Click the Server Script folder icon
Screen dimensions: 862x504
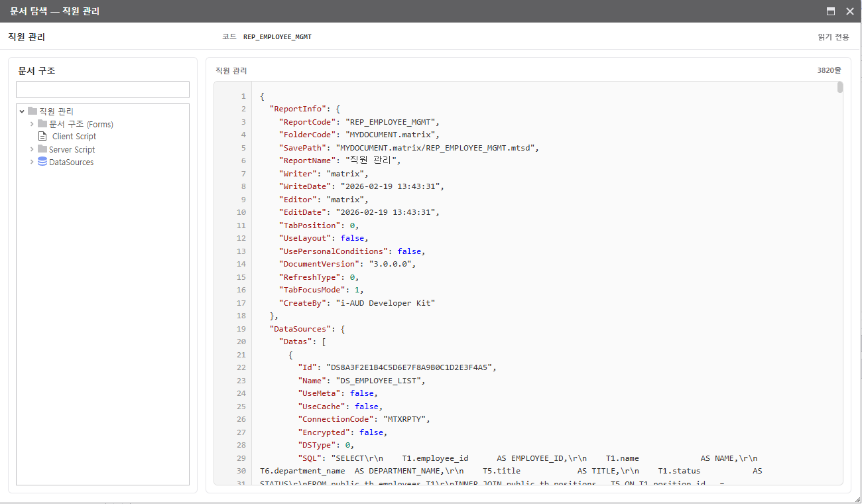pos(42,149)
